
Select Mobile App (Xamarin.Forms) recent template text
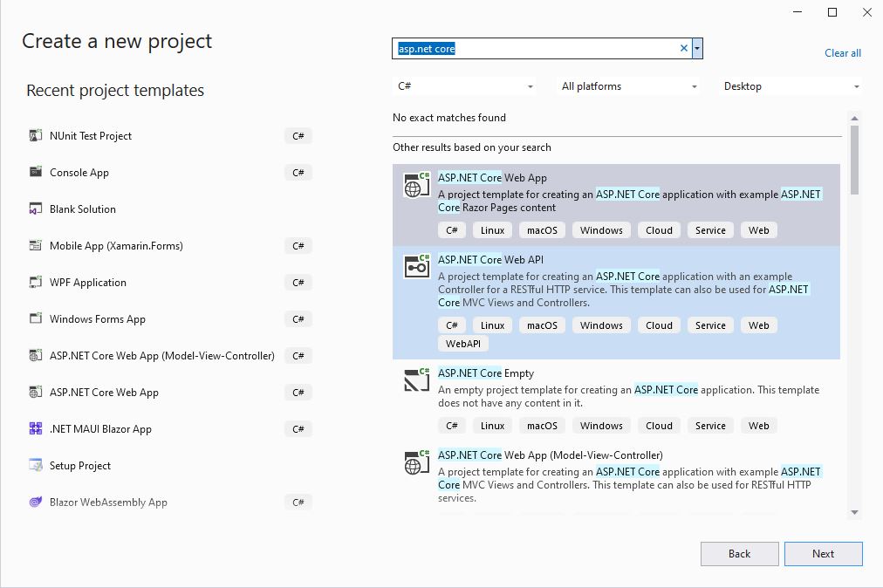click(116, 245)
